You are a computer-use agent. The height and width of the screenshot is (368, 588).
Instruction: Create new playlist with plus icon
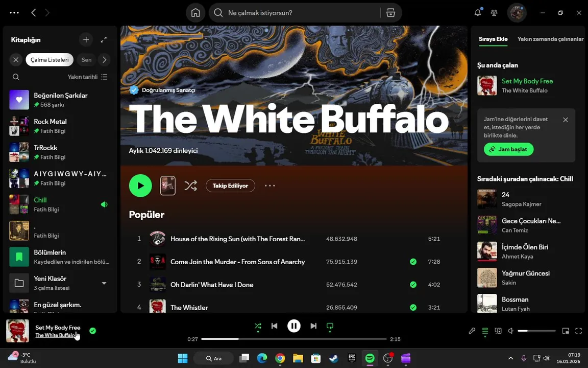(86, 39)
